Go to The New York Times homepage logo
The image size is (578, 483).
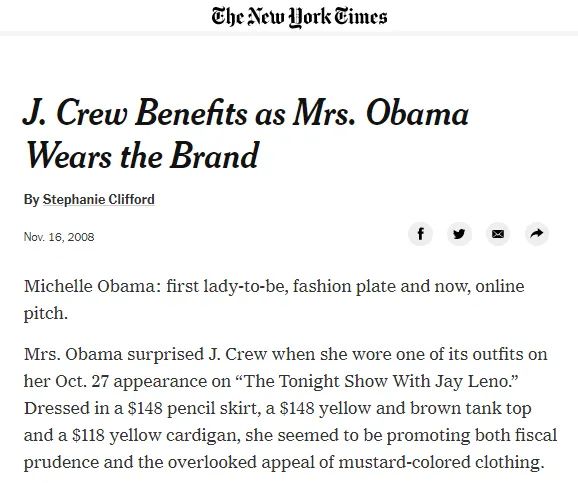[299, 17]
